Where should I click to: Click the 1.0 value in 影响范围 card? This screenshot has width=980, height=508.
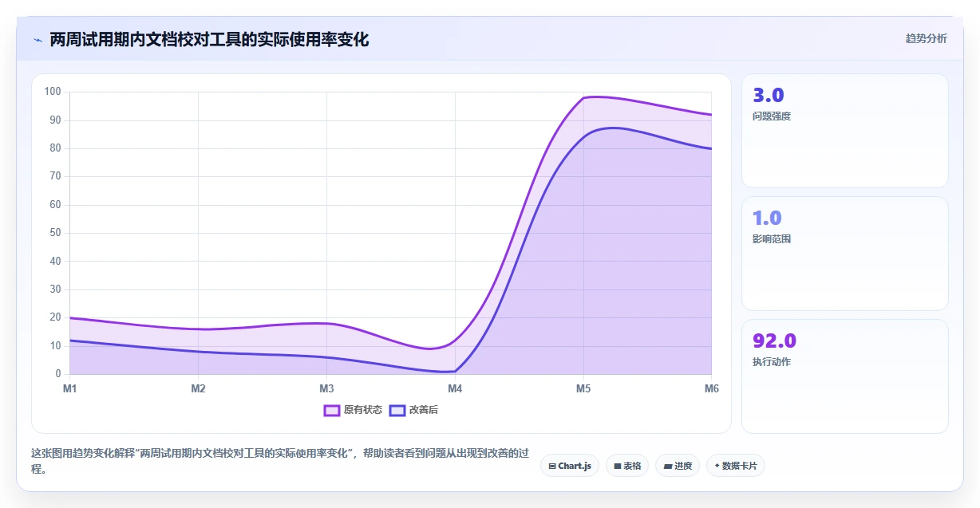tap(767, 218)
